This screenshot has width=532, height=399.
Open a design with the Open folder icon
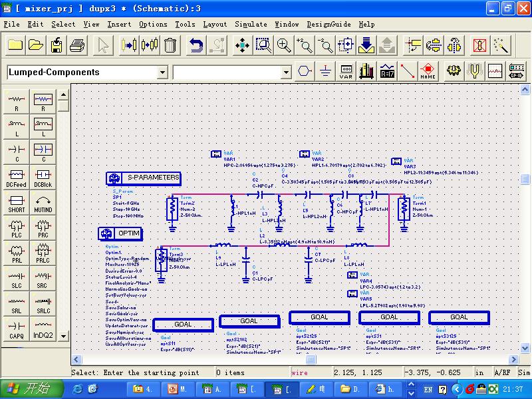tap(36, 45)
